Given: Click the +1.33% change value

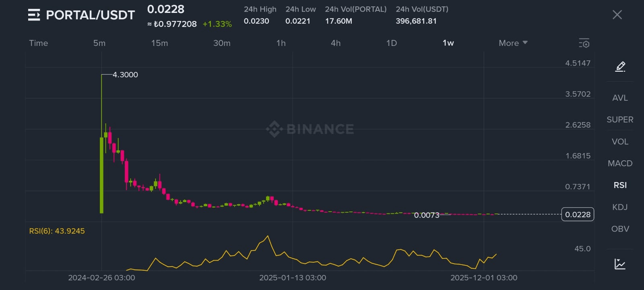Looking at the screenshot, I should pos(217,24).
